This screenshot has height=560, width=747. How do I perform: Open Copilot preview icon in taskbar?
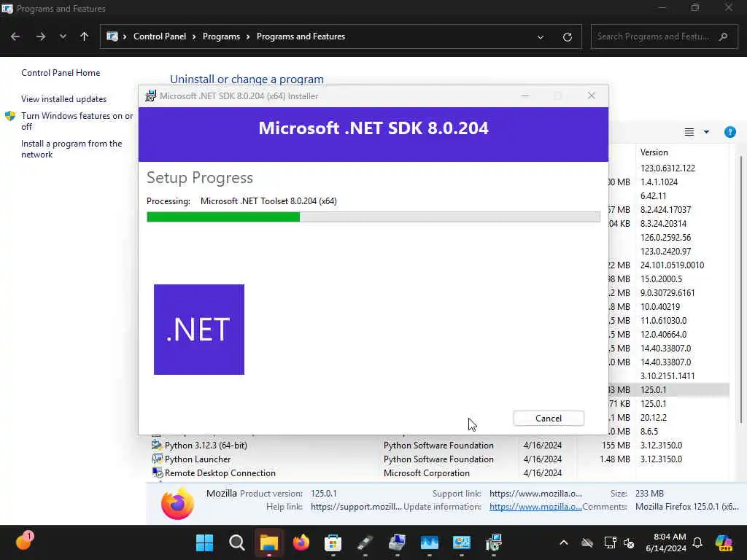(724, 542)
